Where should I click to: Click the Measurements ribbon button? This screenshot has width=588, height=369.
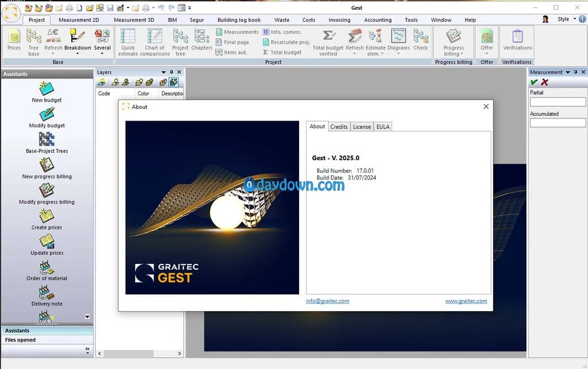pos(237,32)
